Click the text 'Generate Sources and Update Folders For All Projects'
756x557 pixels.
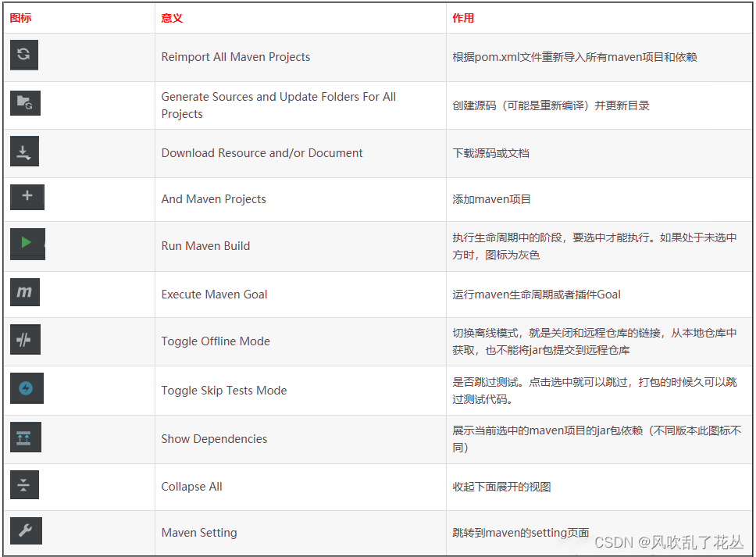pyautogui.click(x=278, y=105)
